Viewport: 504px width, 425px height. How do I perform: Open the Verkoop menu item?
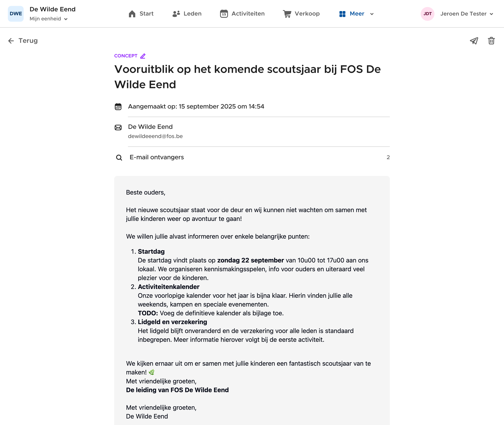coord(301,14)
